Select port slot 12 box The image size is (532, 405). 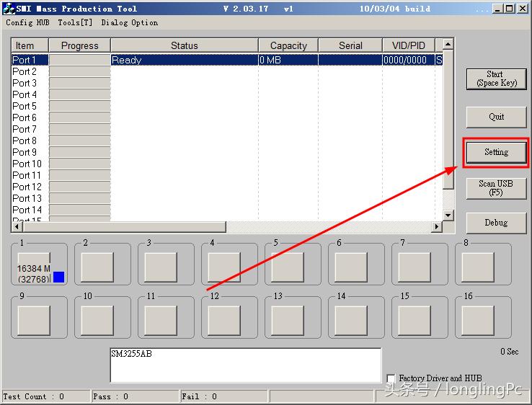(x=224, y=321)
